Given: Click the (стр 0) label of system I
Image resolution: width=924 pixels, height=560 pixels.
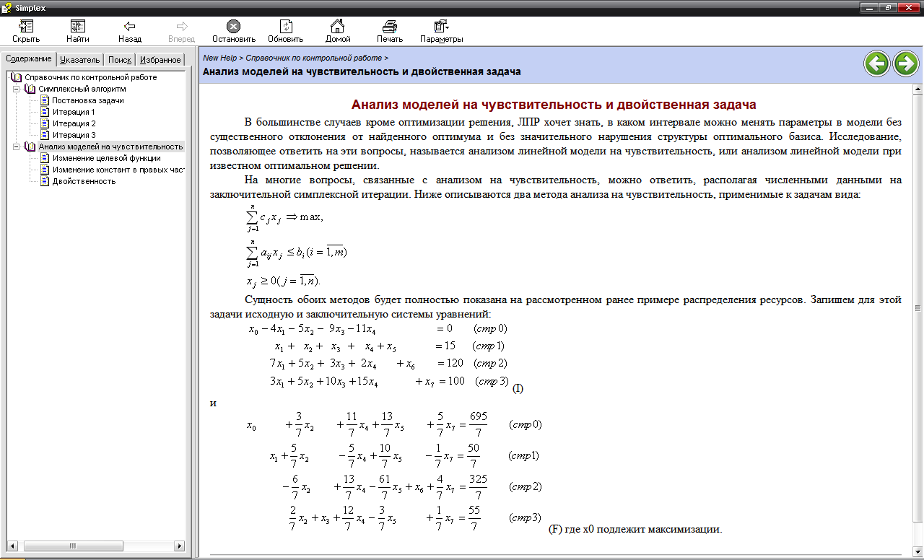Looking at the screenshot, I should pos(490,328).
